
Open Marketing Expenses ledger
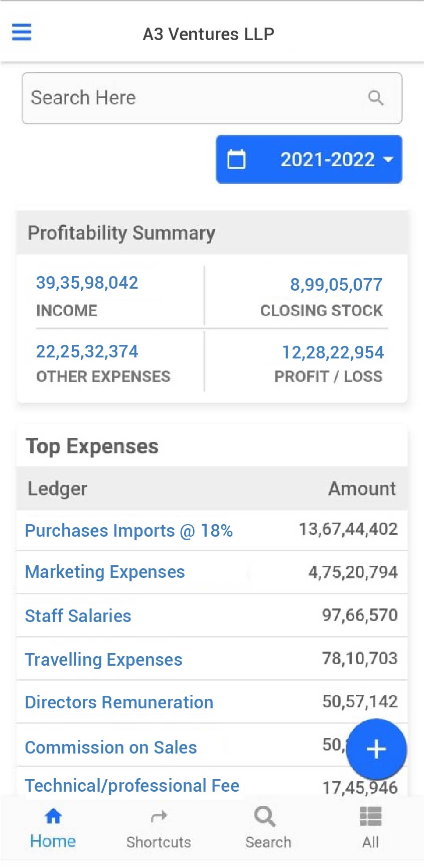[105, 572]
